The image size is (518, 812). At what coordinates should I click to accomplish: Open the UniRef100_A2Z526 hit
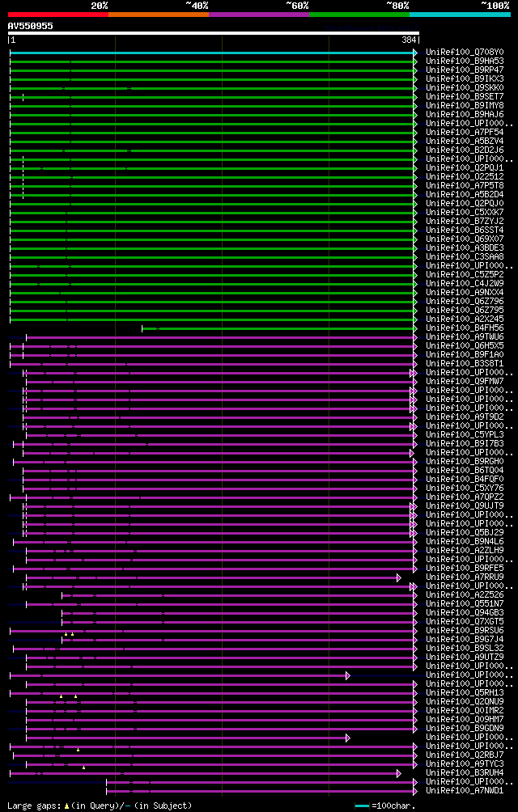465,595
